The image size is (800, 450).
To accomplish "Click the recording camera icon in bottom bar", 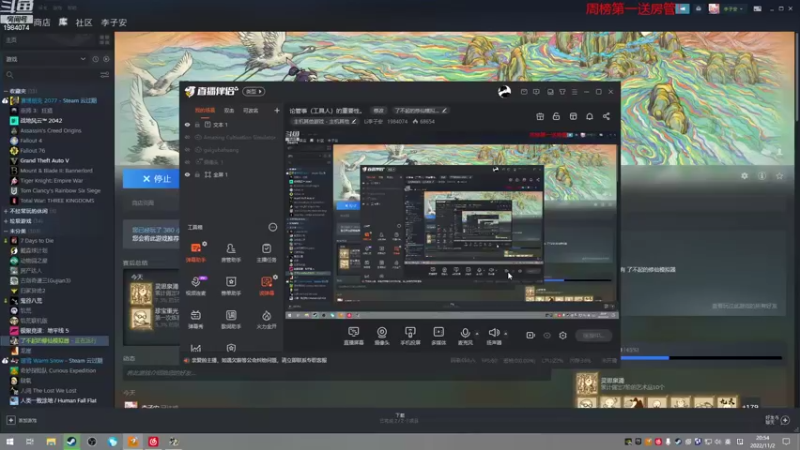I will (x=530, y=335).
